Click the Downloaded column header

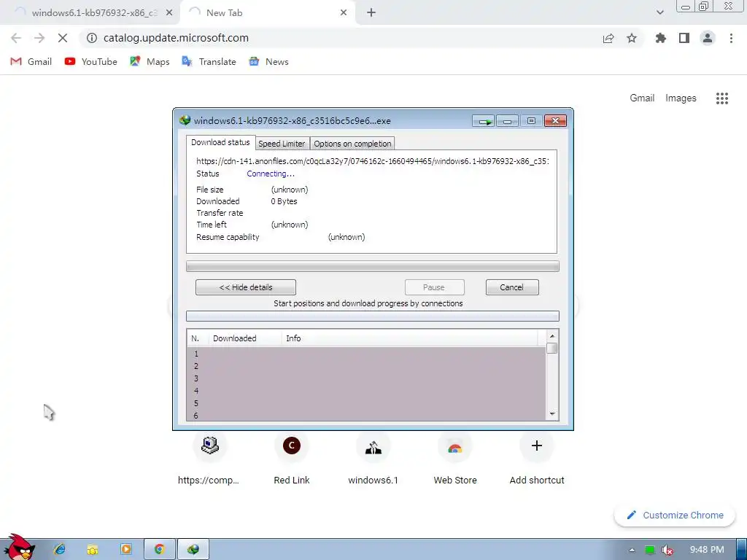pos(245,338)
